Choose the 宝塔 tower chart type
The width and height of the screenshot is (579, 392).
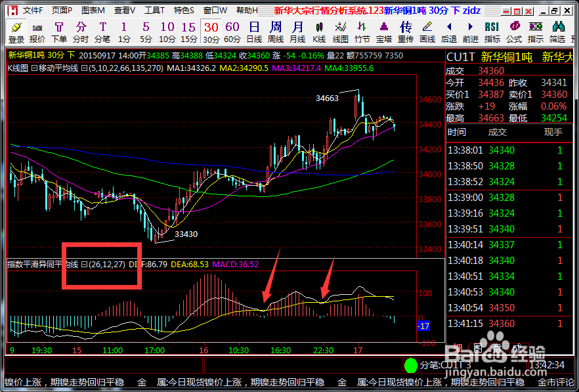(384, 32)
